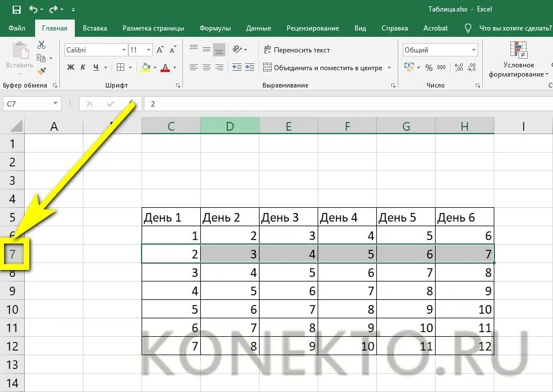Viewport: 553px width, 392px height.
Task: Open the fill color dropdown arrow
Action: click(155, 67)
